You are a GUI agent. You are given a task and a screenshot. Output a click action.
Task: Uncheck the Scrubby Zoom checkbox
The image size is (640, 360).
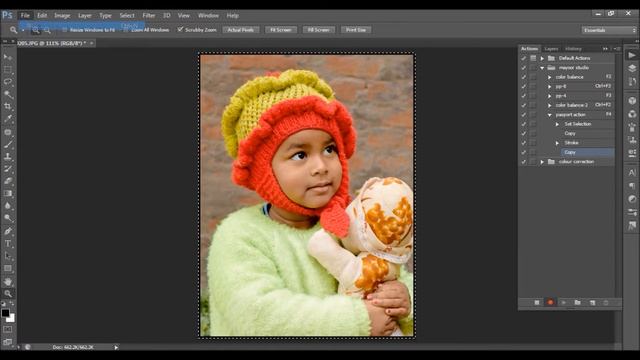180,29
